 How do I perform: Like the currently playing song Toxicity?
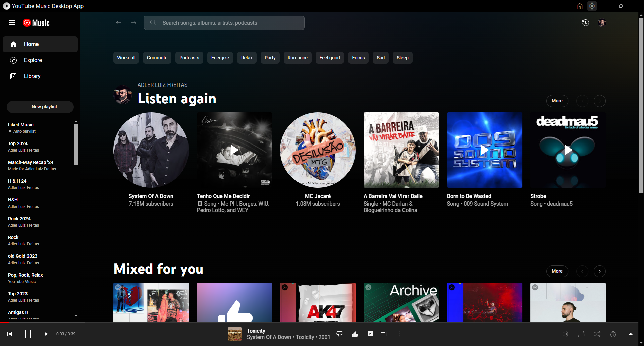(x=355, y=334)
